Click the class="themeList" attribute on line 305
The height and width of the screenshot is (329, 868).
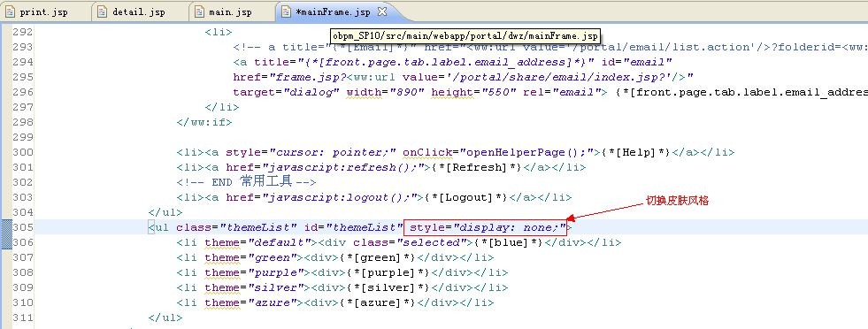click(237, 227)
